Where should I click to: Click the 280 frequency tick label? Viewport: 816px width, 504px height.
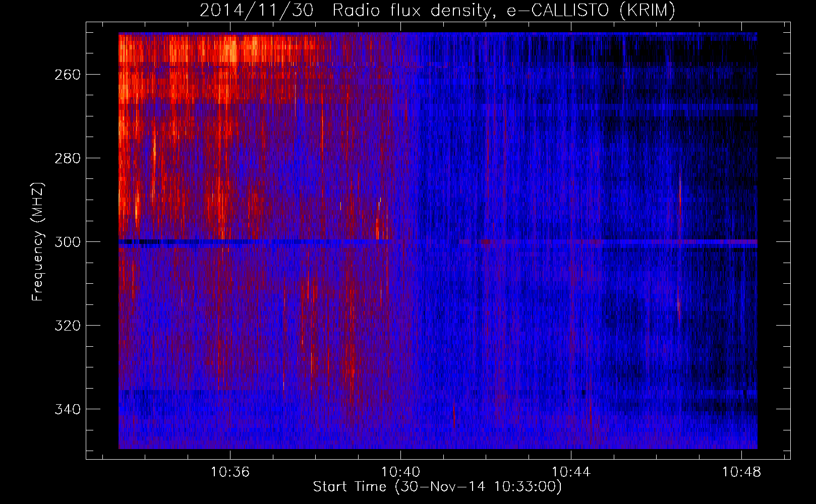(x=68, y=158)
